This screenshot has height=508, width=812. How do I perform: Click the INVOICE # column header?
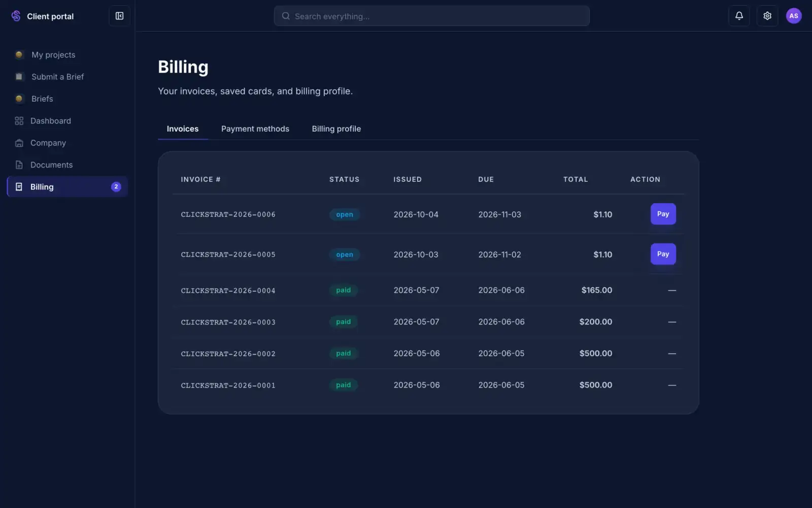pyautogui.click(x=200, y=179)
